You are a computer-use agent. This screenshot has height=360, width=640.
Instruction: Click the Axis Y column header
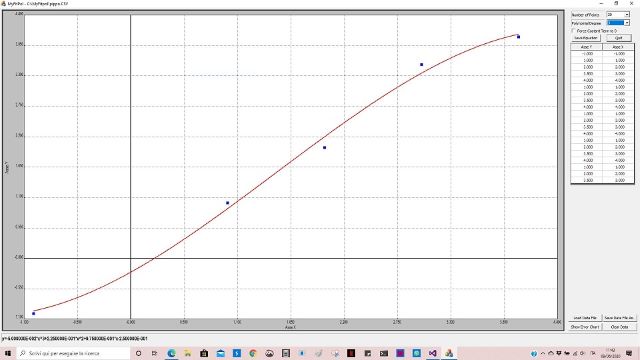point(587,47)
